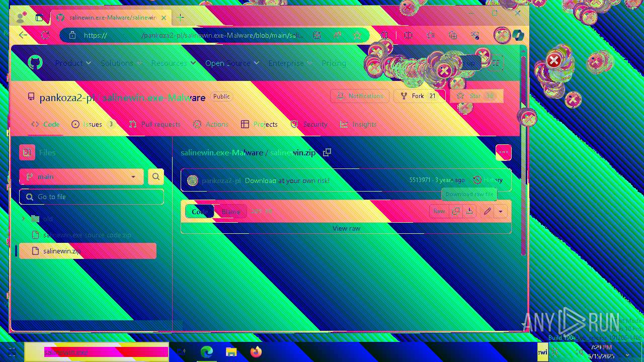Launch Firefox from the taskbar
644x362 pixels.
pyautogui.click(x=256, y=352)
